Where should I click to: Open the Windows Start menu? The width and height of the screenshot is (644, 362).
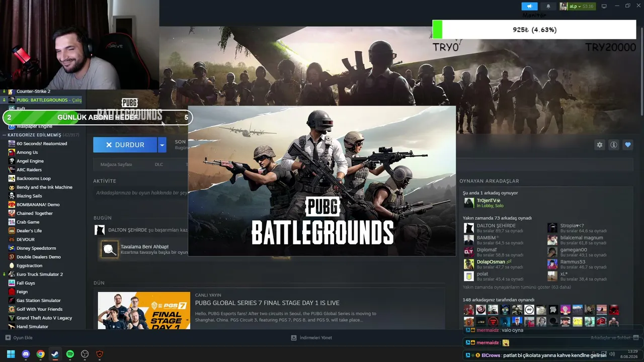coord(11,354)
